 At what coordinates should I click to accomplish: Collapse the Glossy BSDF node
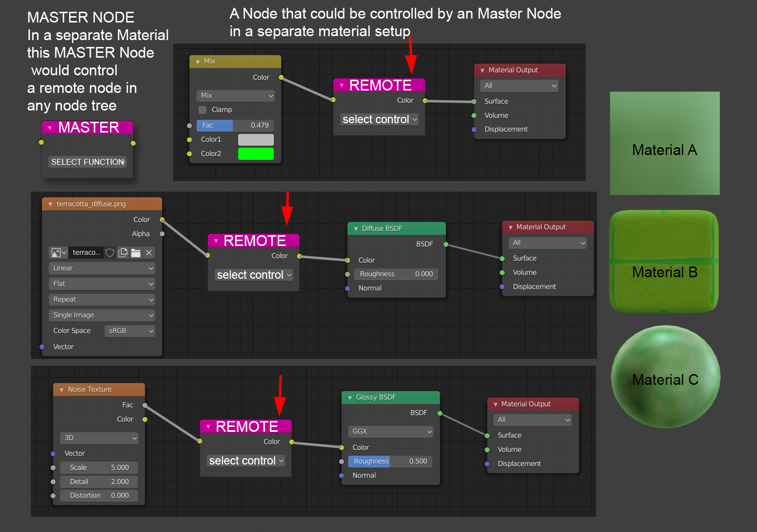click(x=350, y=398)
